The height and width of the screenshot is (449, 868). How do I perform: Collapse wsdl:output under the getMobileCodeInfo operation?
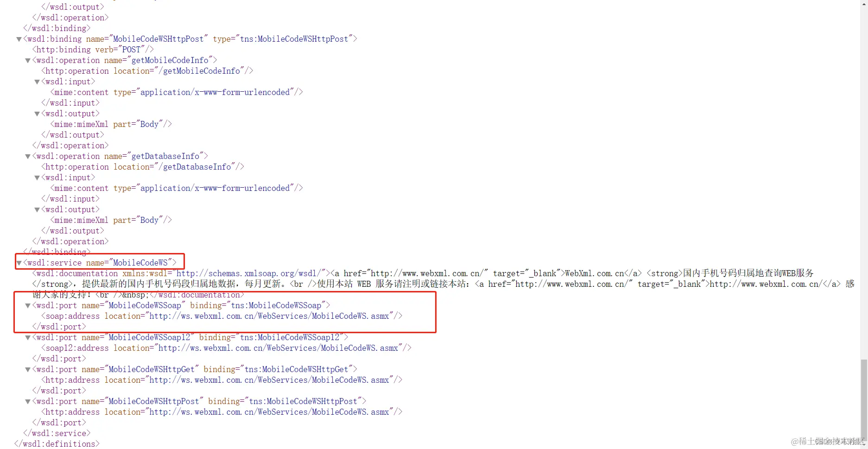pyautogui.click(x=37, y=114)
